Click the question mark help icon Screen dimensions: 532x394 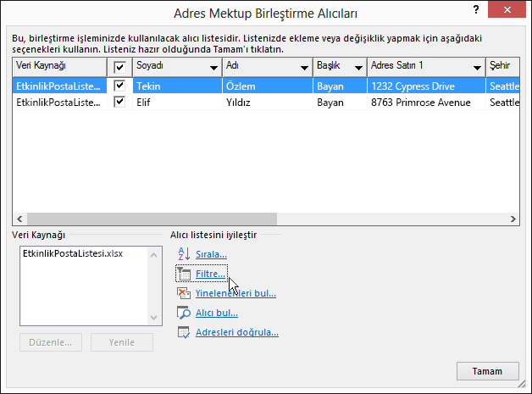pos(476,10)
